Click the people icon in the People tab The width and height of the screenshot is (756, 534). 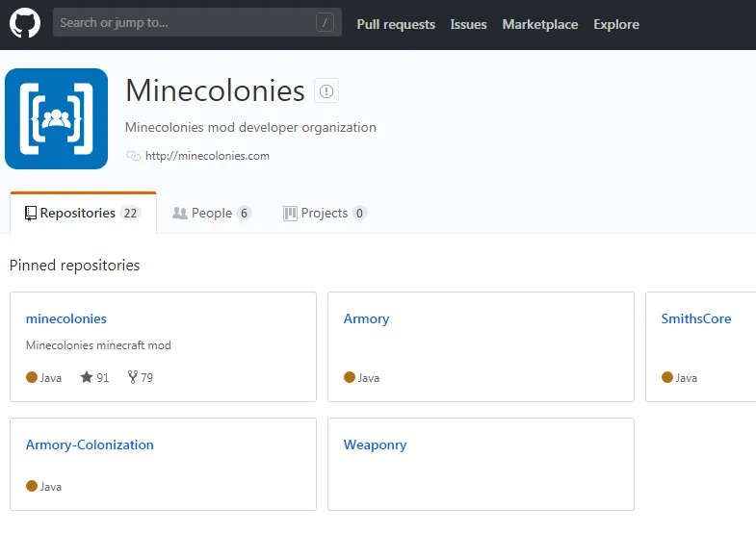[180, 213]
